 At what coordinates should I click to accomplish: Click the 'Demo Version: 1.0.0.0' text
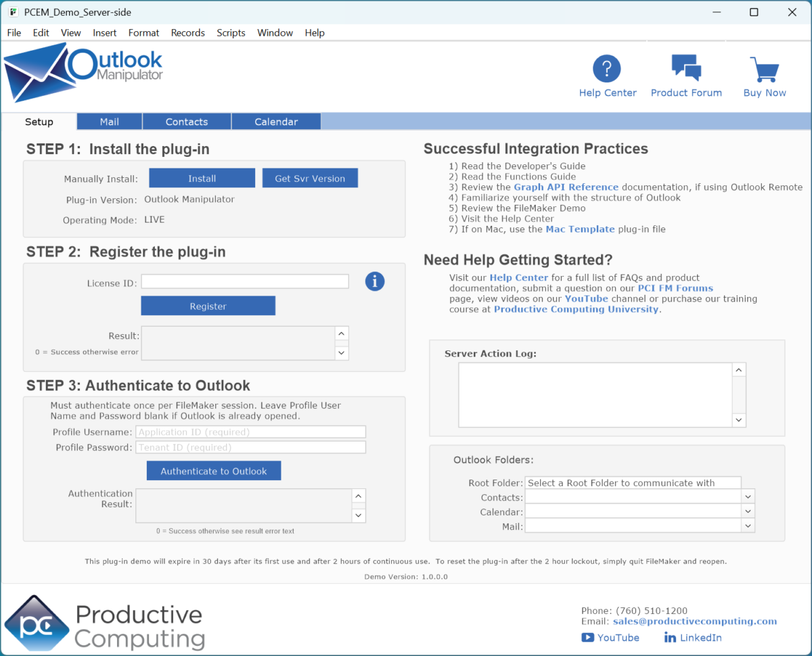(x=406, y=577)
